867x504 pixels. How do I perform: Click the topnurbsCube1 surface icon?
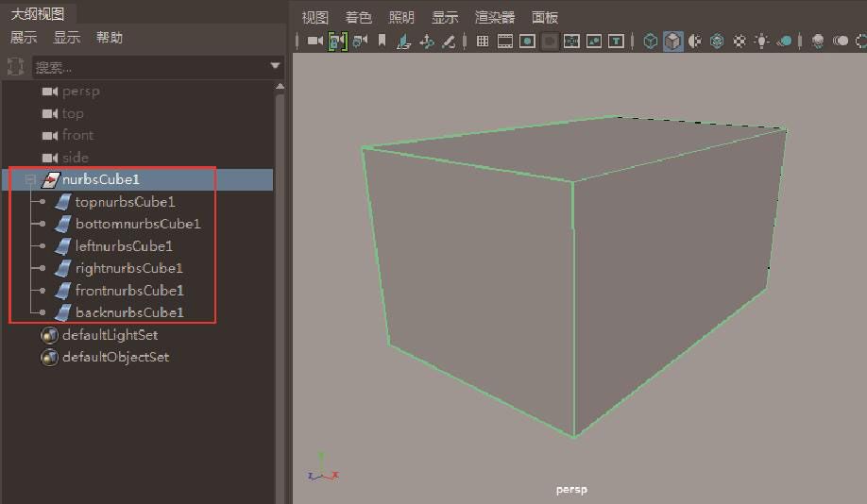click(63, 202)
